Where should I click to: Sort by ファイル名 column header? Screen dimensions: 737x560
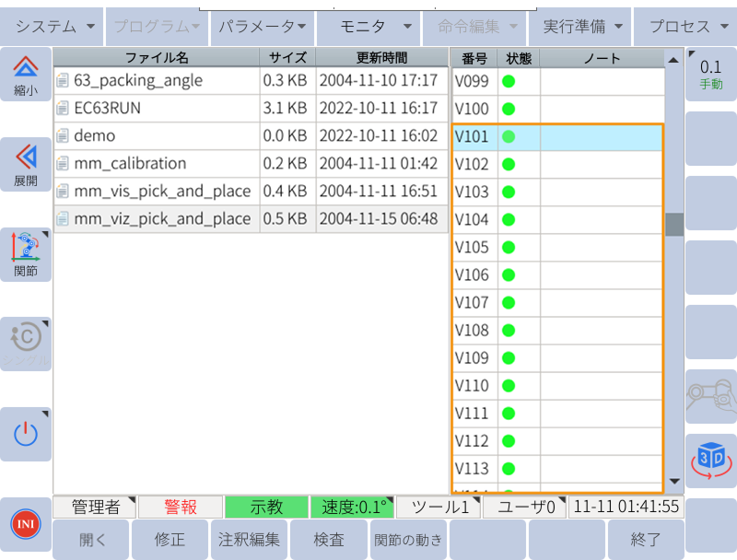click(x=157, y=58)
